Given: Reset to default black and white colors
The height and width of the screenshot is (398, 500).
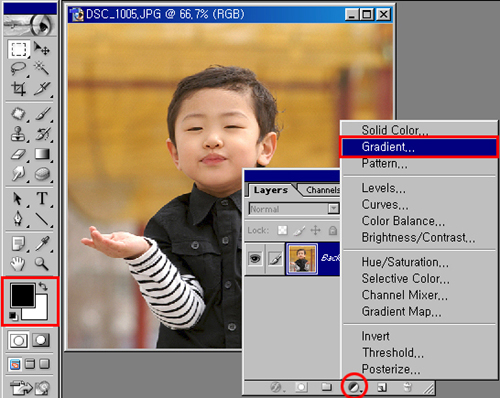Looking at the screenshot, I should [13, 316].
